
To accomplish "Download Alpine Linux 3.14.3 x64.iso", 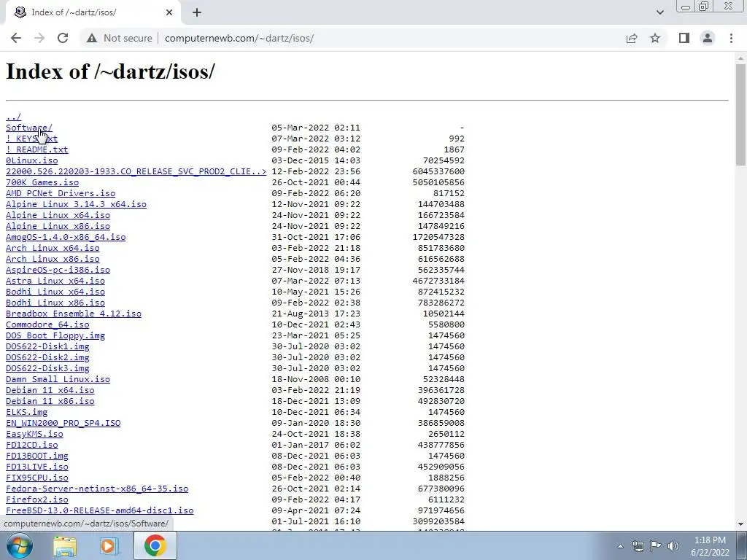I will (x=76, y=204).
